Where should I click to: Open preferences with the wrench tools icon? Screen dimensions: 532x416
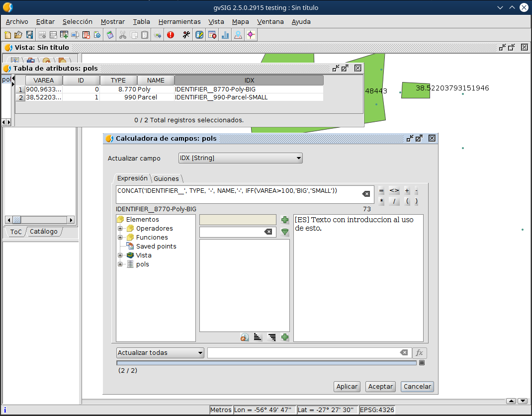click(186, 35)
